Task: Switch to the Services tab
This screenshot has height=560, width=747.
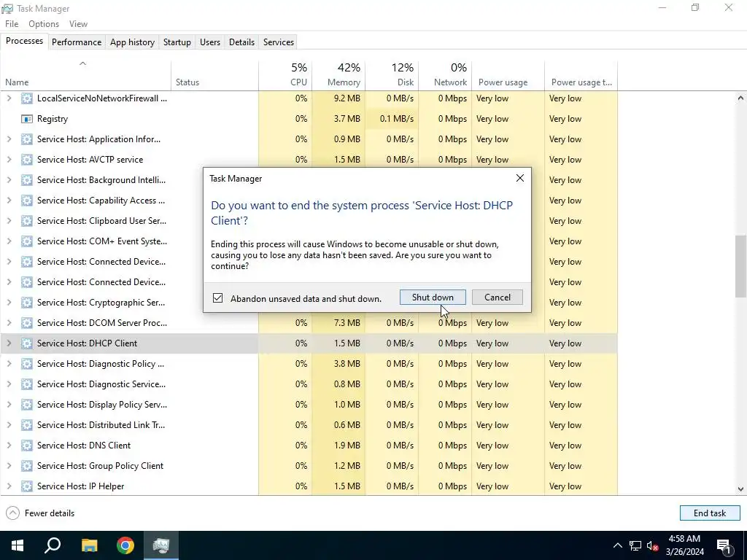Action: click(279, 42)
